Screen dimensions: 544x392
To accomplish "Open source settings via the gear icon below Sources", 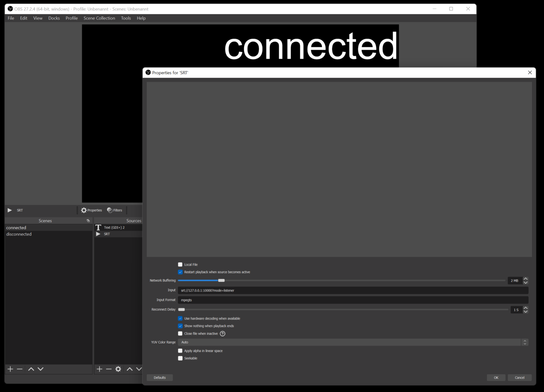I will (118, 369).
